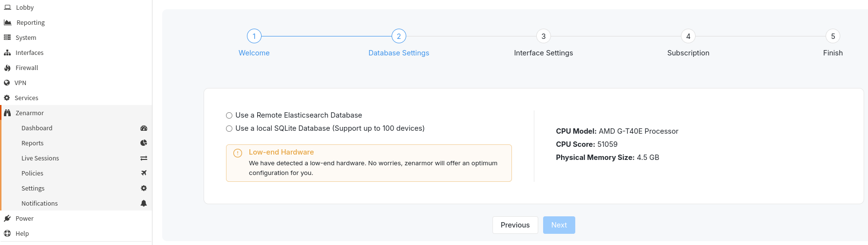Select Use a Remote Elasticsearch Database option
The image size is (868, 245).
(x=229, y=116)
